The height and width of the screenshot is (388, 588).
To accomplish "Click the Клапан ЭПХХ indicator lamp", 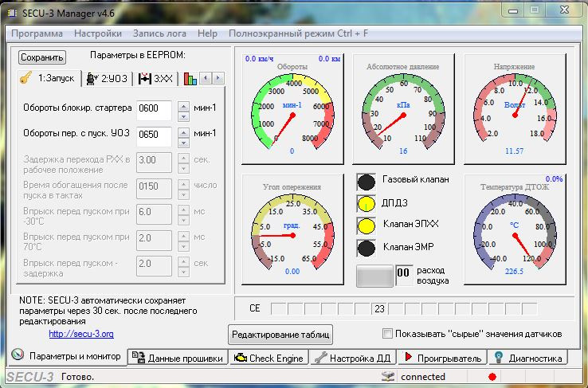I will pyautogui.click(x=366, y=226).
